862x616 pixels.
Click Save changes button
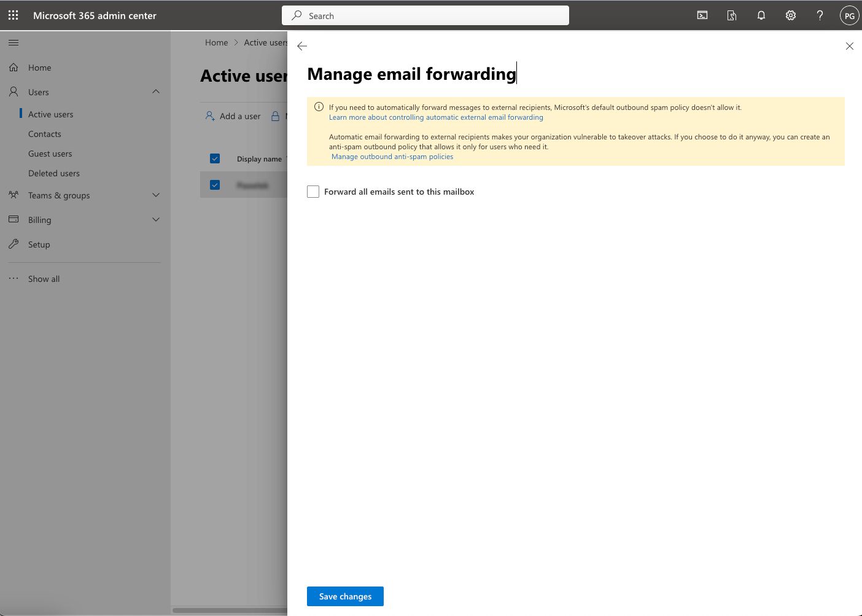pos(345,596)
